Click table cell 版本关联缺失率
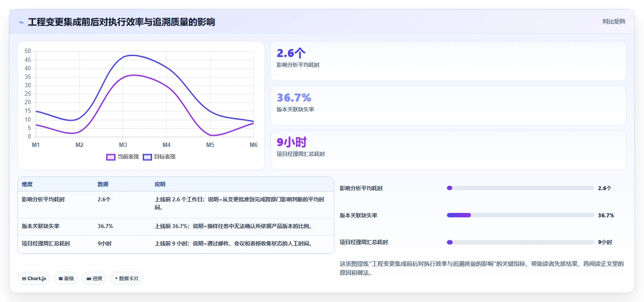Viewport: 644px width, 302px height. 41,226
